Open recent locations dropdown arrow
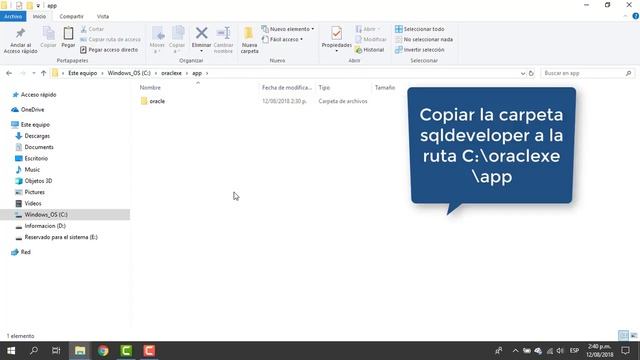The image size is (640, 360). (34, 73)
